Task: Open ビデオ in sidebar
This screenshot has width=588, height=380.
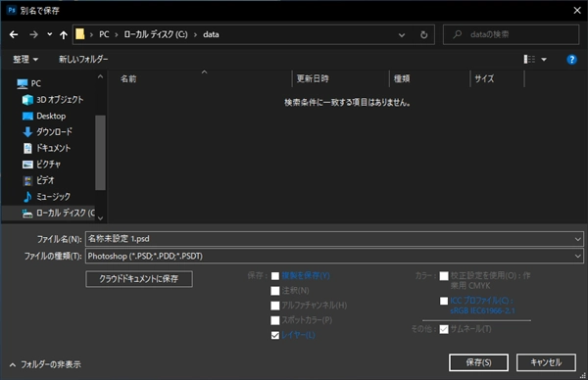Action: (x=45, y=180)
